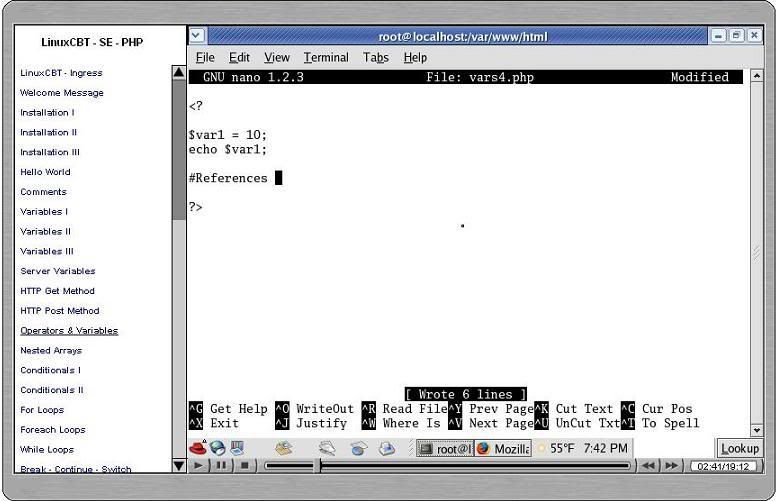Stop the training video

(x=244, y=465)
